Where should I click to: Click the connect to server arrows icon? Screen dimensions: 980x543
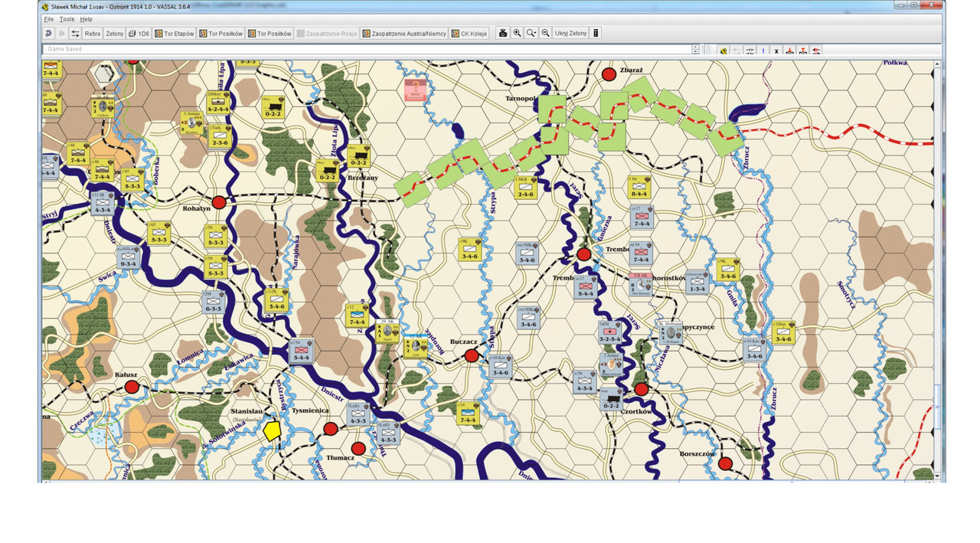[75, 34]
